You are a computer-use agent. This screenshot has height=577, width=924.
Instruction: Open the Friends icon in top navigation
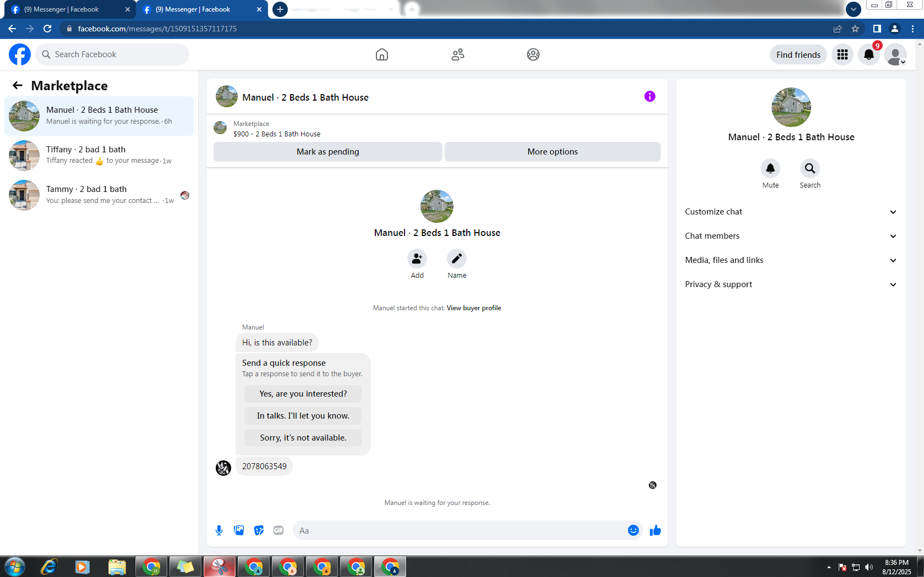tap(458, 54)
